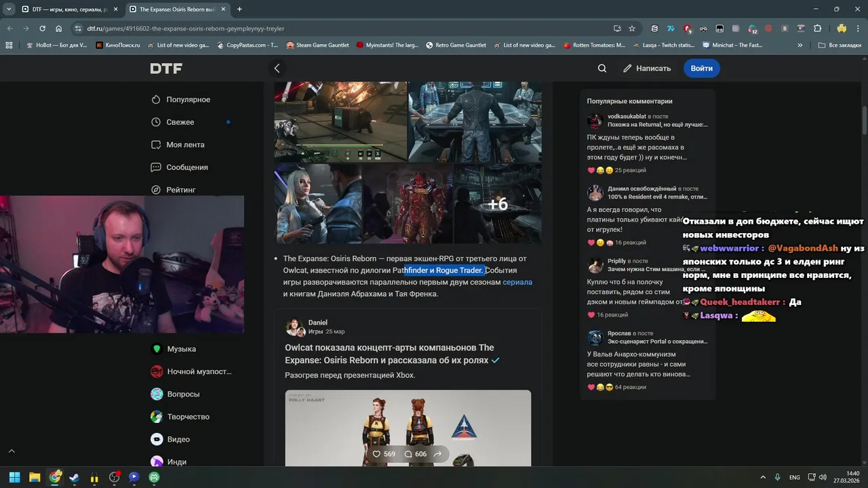Open the +6 more images thumbnail
Screen dimensions: 868x488
pyautogui.click(x=498, y=204)
